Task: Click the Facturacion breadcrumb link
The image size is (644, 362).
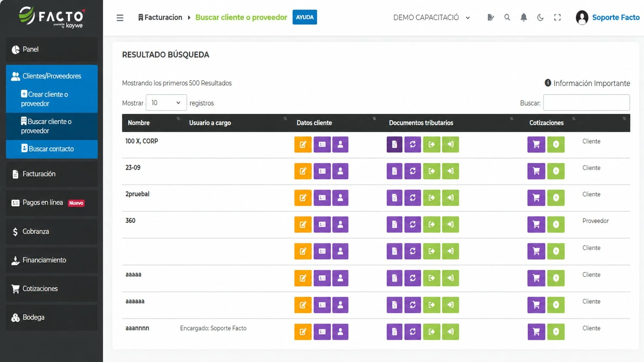Action: (x=160, y=17)
